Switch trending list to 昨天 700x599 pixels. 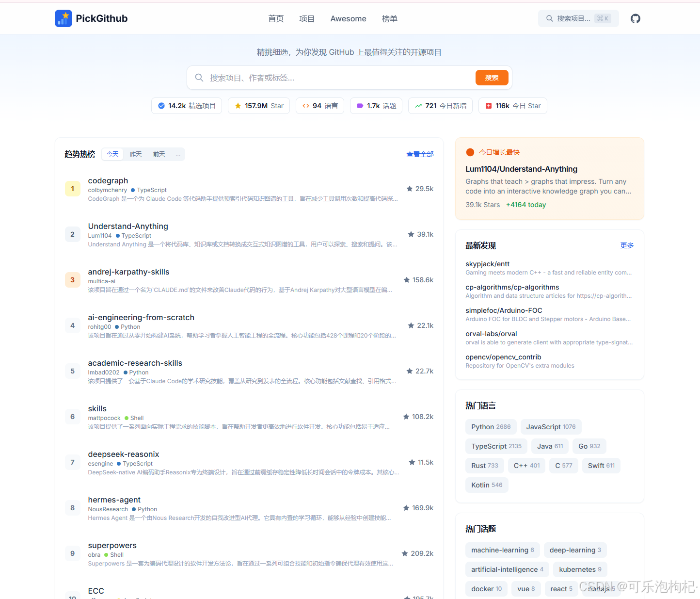click(136, 154)
